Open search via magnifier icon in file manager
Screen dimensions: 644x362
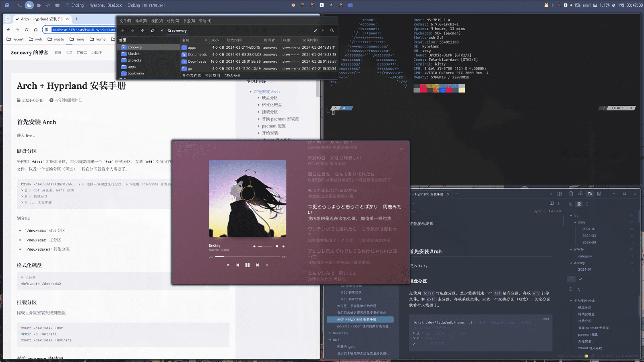click(332, 31)
